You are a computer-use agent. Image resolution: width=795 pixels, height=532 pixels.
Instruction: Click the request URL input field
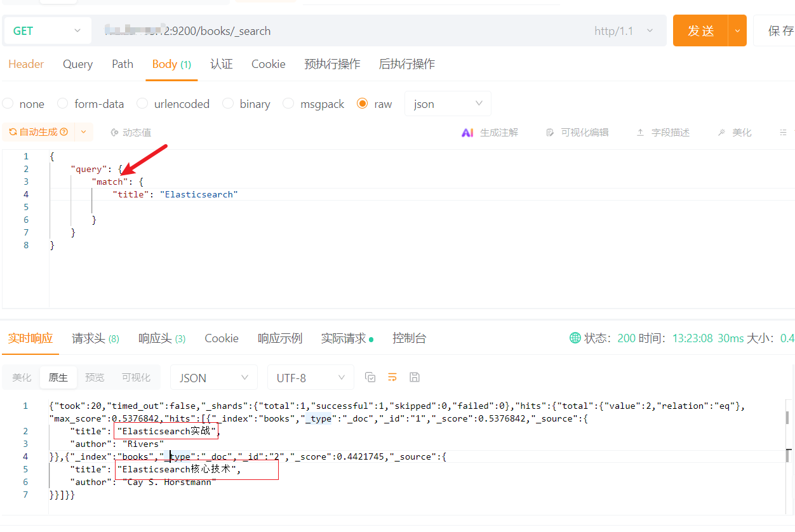343,31
